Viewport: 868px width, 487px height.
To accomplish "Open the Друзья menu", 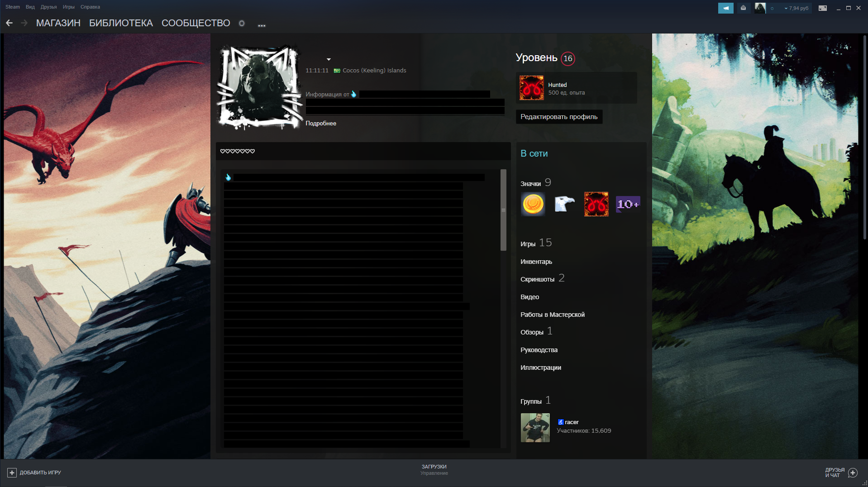I will (48, 7).
